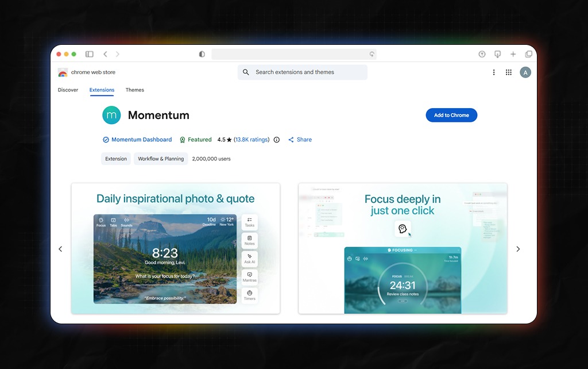Open a new tab with plus icon

513,54
